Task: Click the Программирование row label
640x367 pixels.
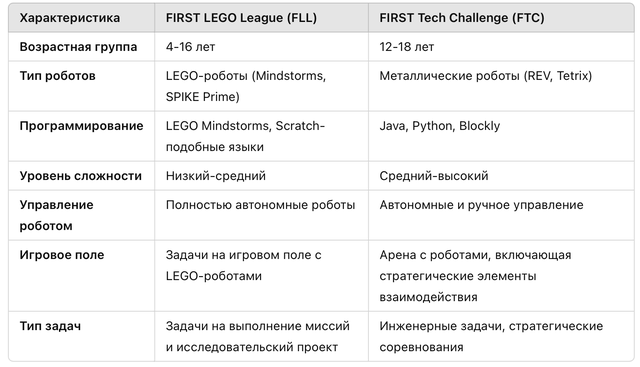Action: pos(81,126)
